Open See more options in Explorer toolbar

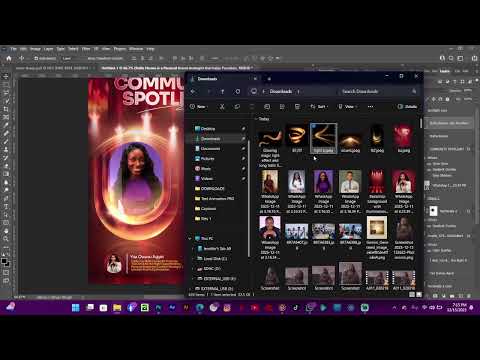(370, 107)
